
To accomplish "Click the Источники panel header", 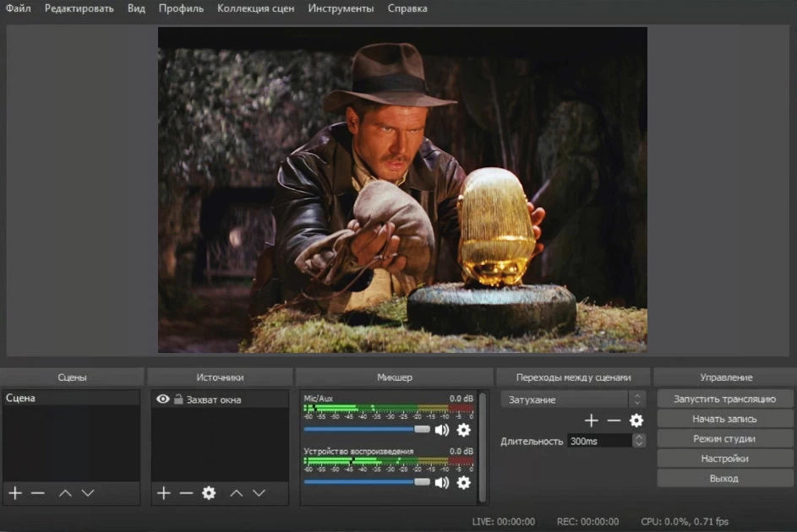I will [x=220, y=377].
